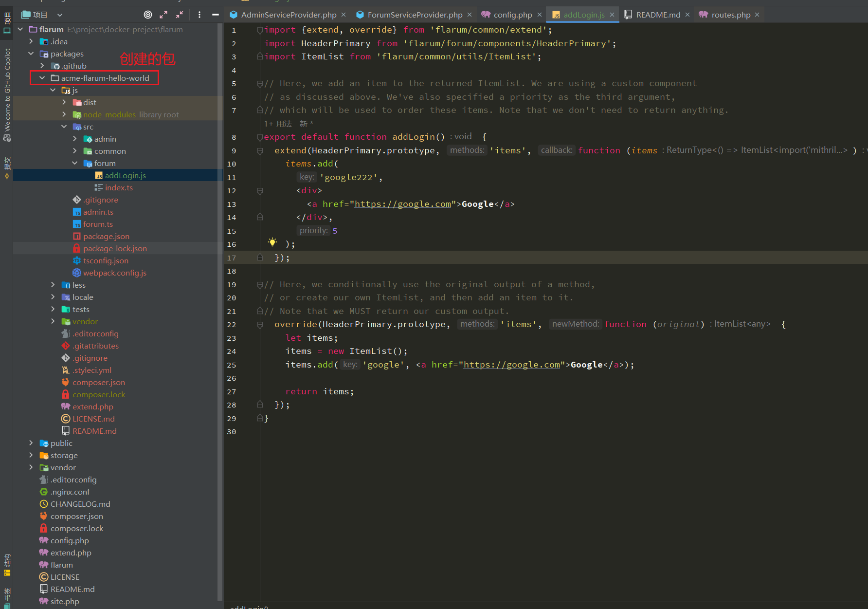Collapse the flarum root folder

pos(20,29)
